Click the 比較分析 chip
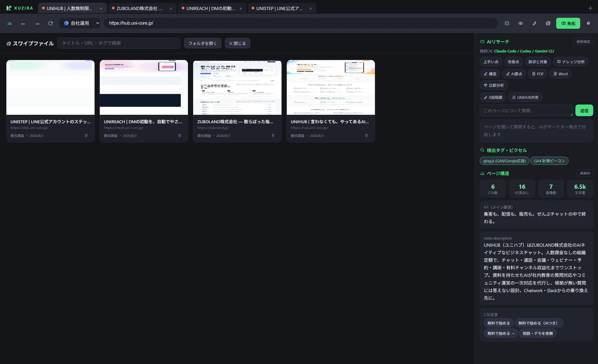598x364 pixels. (x=494, y=85)
